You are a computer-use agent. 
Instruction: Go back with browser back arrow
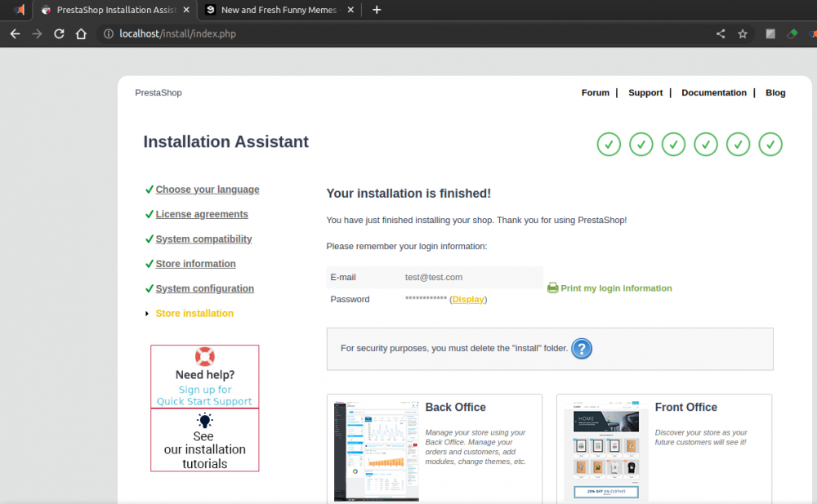(15, 34)
